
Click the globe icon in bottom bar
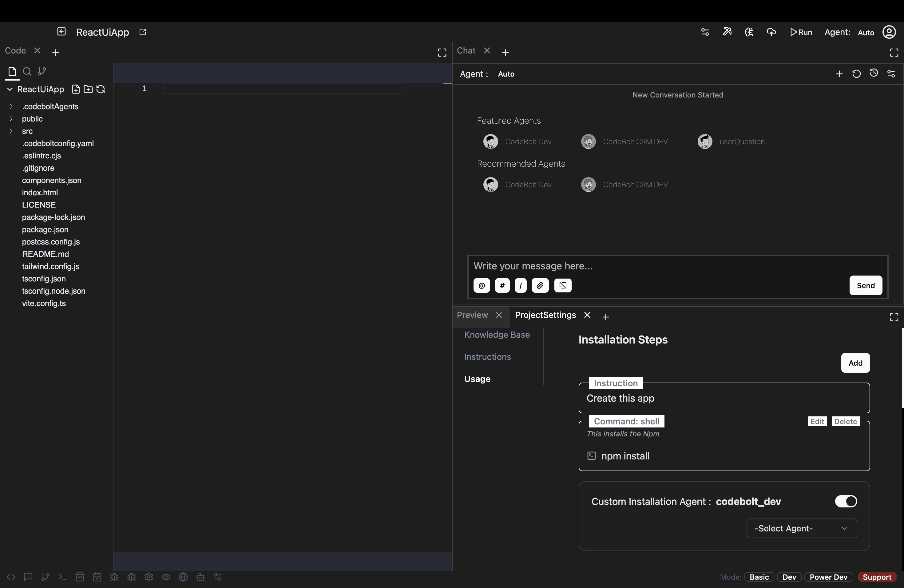184,577
